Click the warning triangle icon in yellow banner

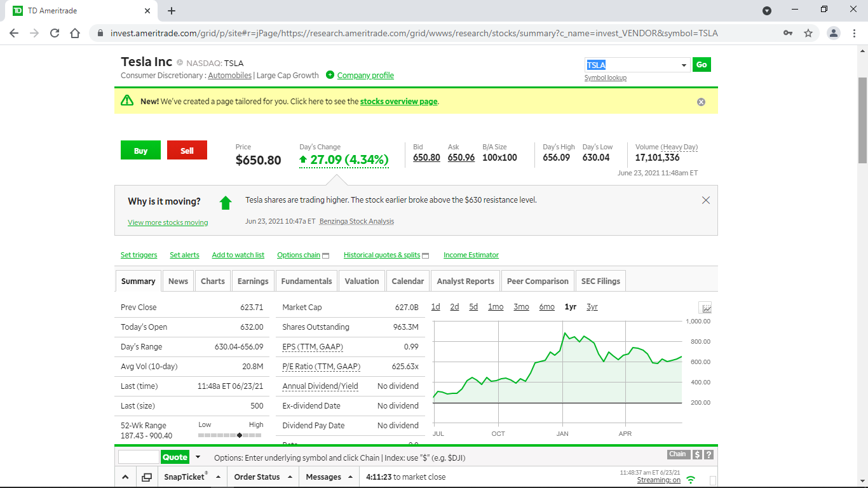point(127,100)
